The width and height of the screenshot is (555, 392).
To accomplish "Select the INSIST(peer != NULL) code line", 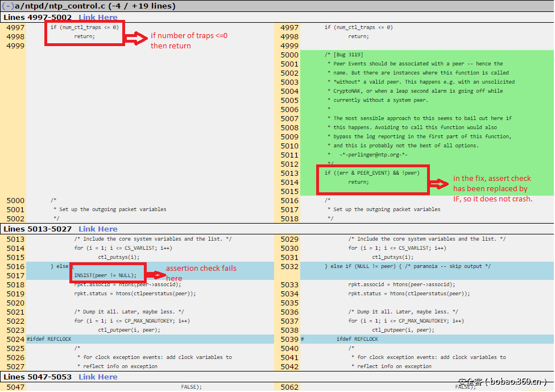I will pyautogui.click(x=105, y=275).
